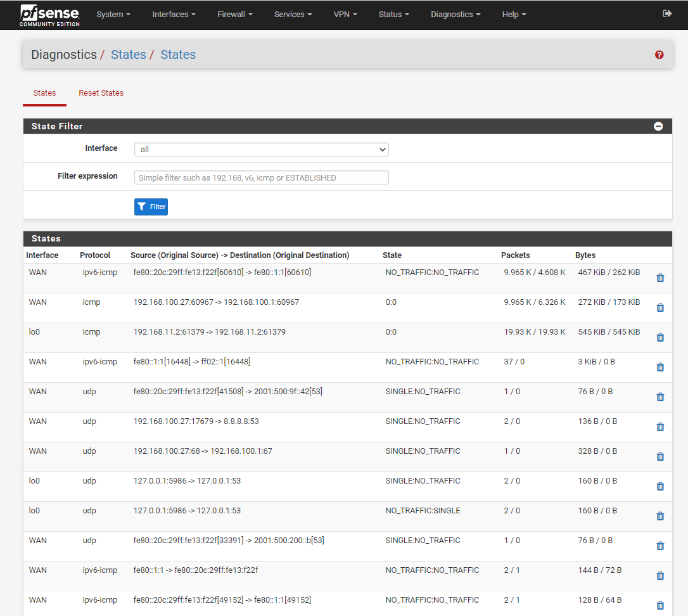
Task: Delete state 192.168.100.27:60967 via trash icon
Action: 660,308
